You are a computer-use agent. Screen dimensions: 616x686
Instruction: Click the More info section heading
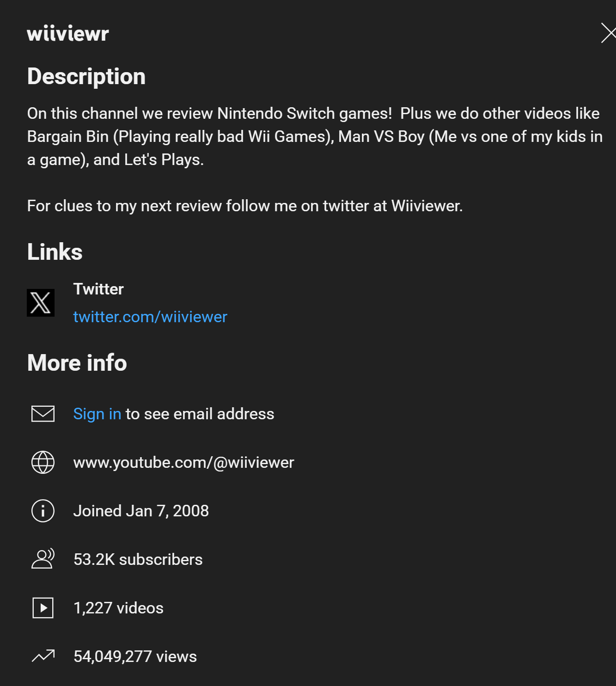(x=77, y=363)
